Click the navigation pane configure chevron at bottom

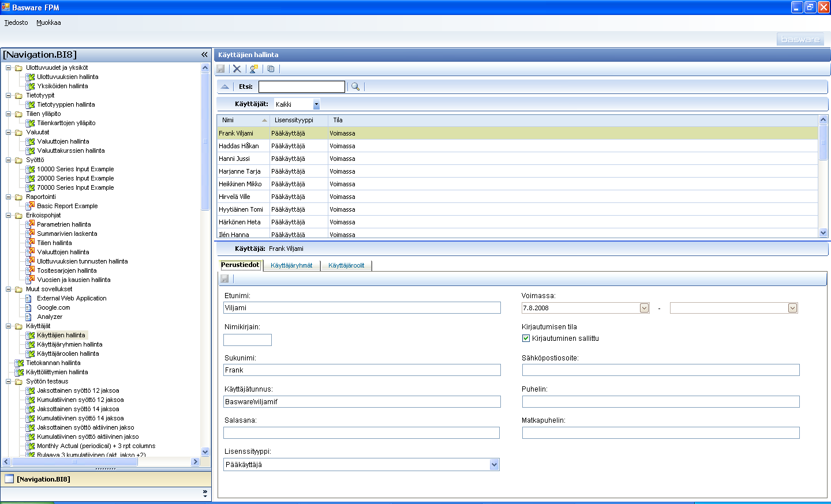[x=205, y=494]
